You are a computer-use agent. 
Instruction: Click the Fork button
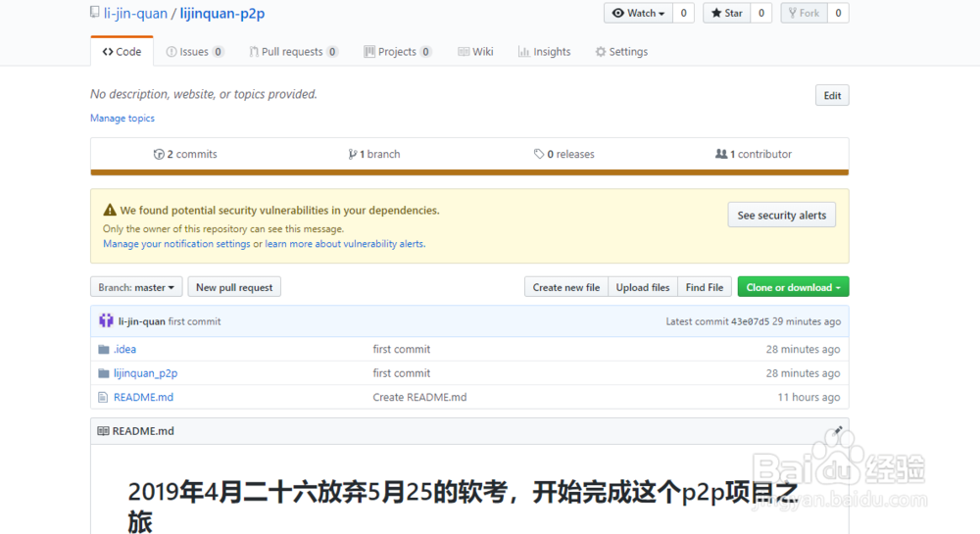pyautogui.click(x=804, y=13)
